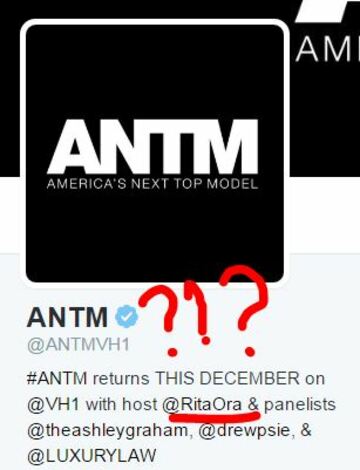
Task: Open the @theashleygraham profile mention
Action: pos(108,431)
